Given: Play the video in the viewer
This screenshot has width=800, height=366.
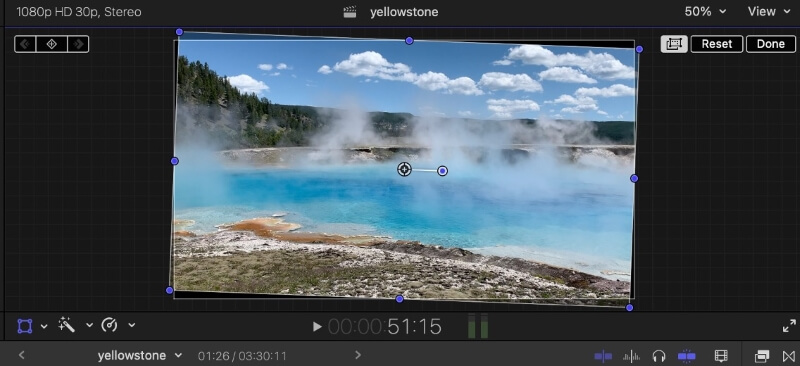Looking at the screenshot, I should coord(317,326).
